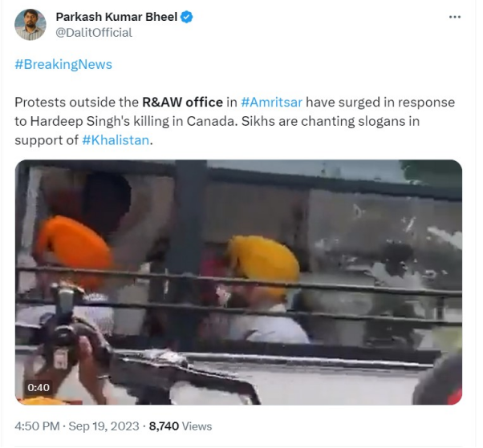Open the @DalitOfficial handle
Image resolution: width=483 pixels, height=448 pixels.
(x=94, y=33)
